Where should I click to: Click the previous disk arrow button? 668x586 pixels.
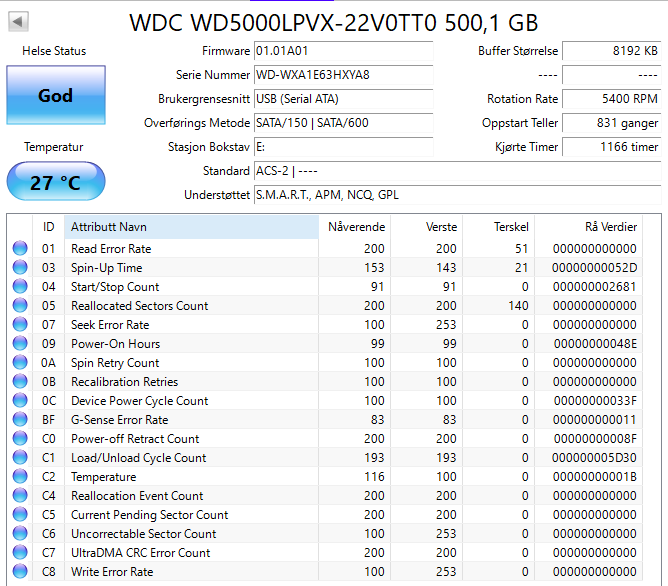tap(19, 21)
